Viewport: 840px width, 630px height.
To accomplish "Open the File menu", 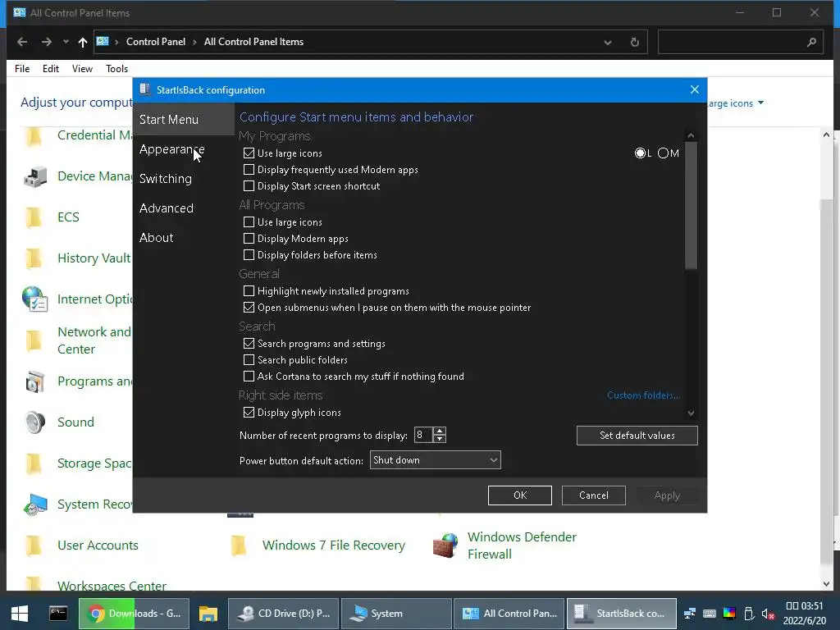I will click(x=22, y=69).
